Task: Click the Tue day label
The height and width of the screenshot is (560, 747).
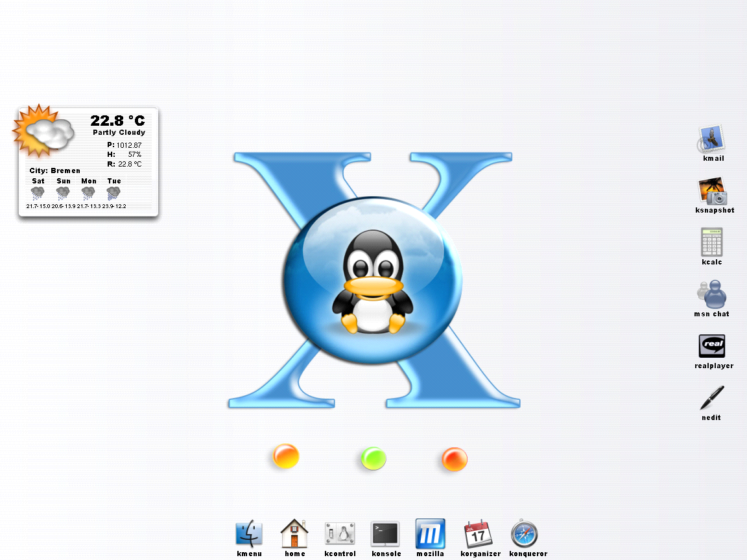Action: (x=114, y=181)
